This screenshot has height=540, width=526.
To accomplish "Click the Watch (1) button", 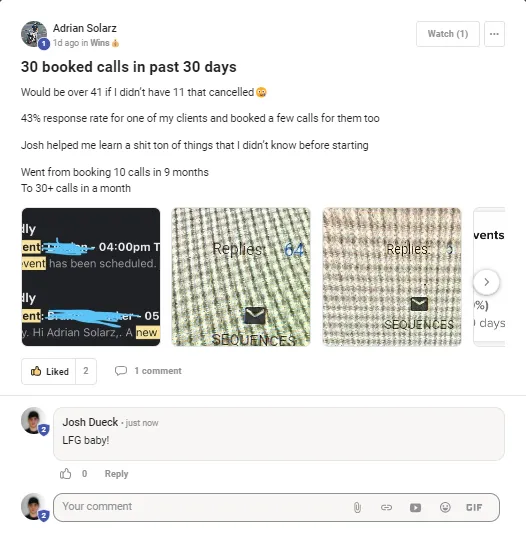I will [x=447, y=34].
